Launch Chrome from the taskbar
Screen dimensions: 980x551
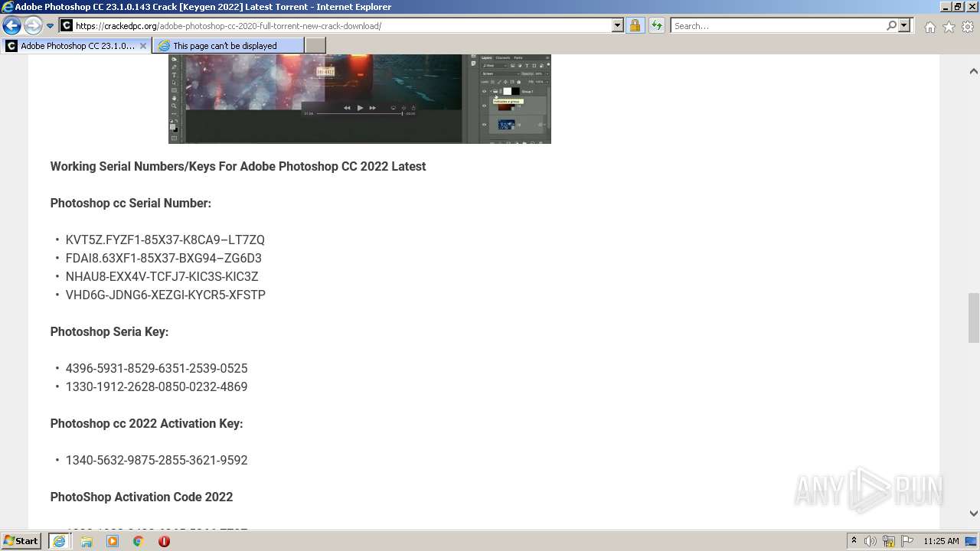click(139, 541)
